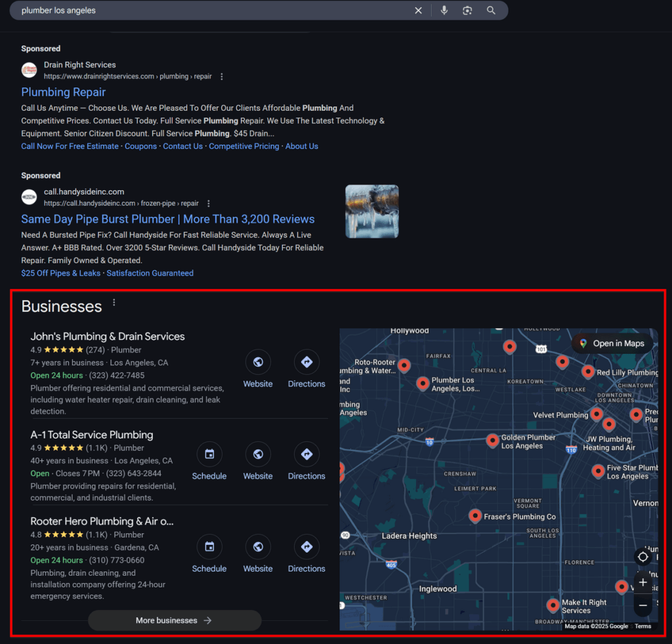Start voice search with microphone icon
672x644 pixels.
tap(444, 11)
